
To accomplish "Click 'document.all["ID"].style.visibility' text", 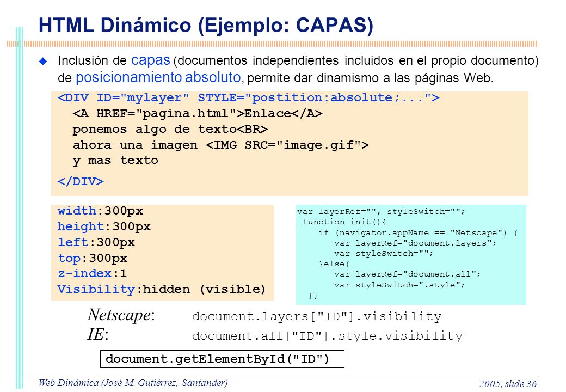I will [x=327, y=336].
